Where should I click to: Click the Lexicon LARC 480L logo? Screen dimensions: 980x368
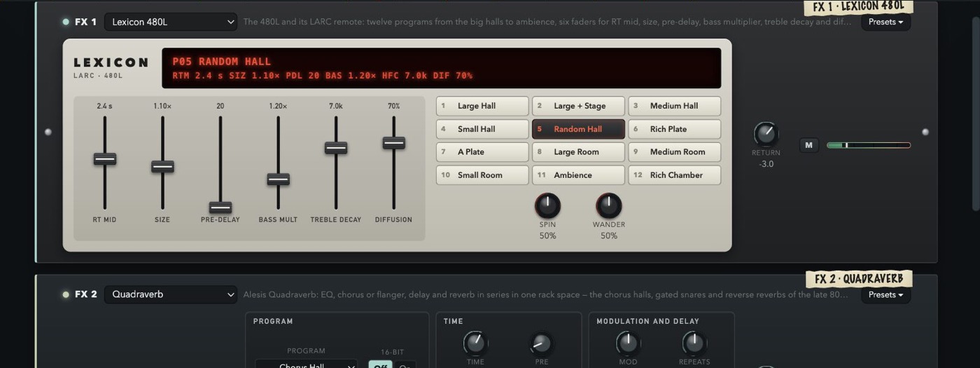(x=111, y=67)
